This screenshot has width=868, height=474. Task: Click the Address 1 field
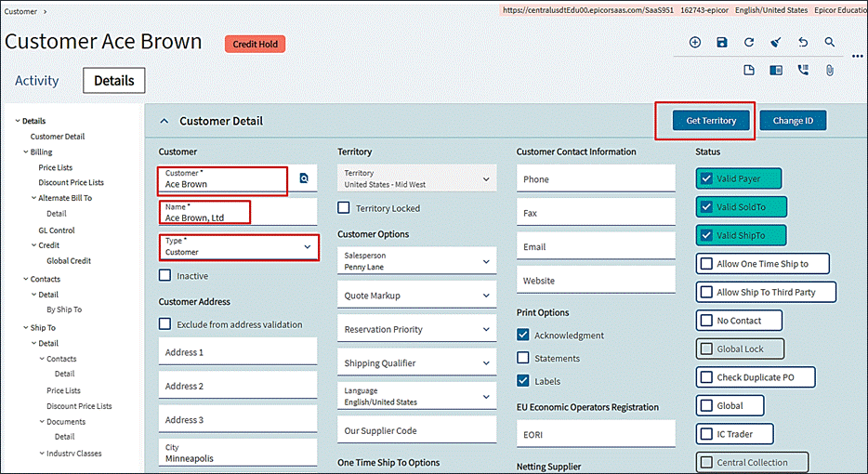[238, 351]
